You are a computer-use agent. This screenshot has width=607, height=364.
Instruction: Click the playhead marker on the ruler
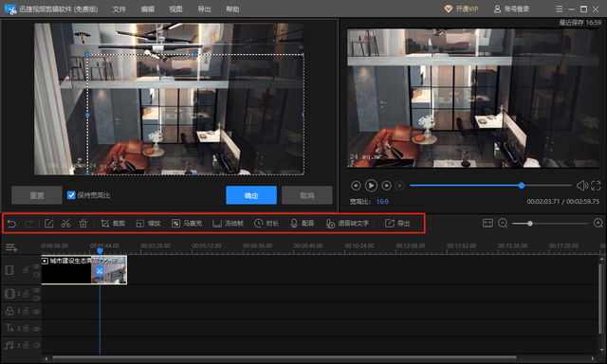pos(100,251)
